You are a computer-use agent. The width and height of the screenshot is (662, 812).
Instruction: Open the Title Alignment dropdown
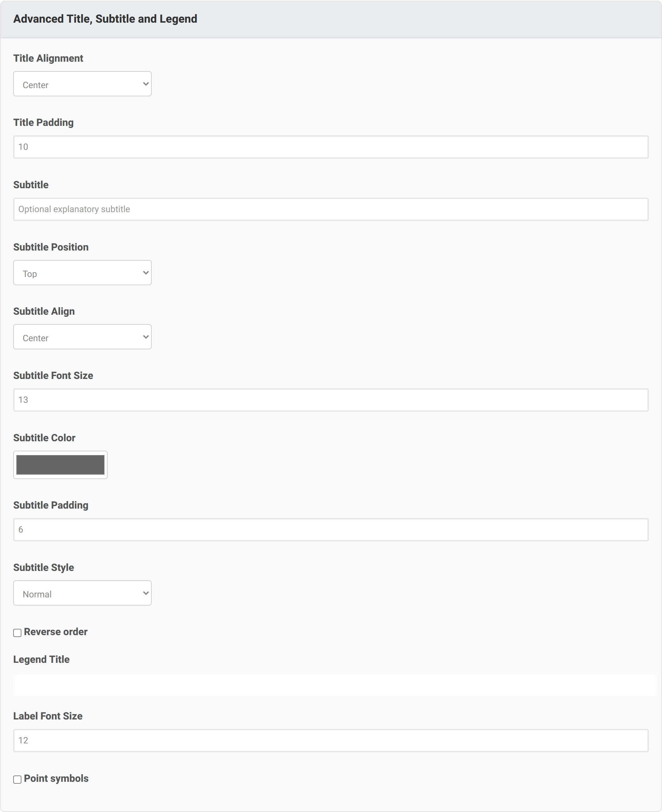(82, 83)
